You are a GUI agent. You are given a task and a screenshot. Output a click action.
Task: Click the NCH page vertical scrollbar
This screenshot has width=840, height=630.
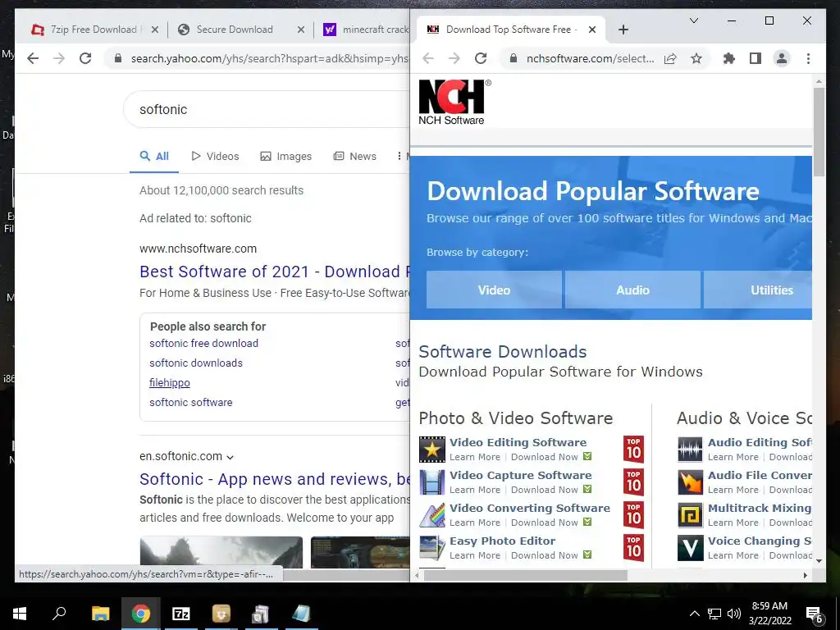819,132
